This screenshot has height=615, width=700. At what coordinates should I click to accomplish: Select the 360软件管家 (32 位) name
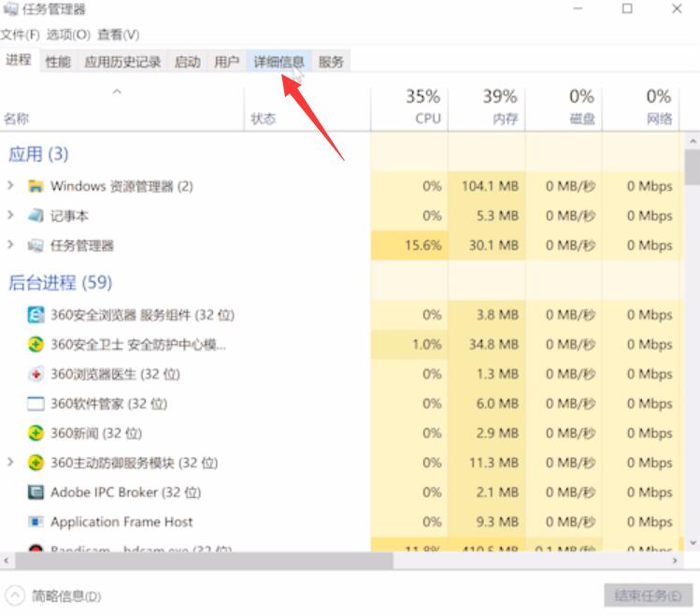[x=109, y=404]
